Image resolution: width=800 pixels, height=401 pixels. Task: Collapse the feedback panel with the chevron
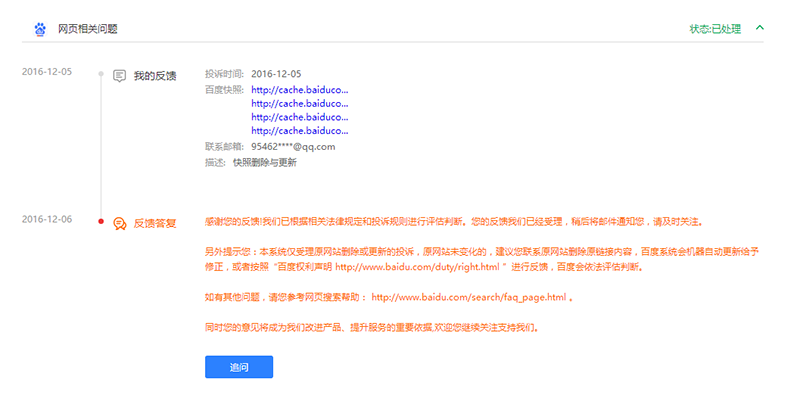760,28
